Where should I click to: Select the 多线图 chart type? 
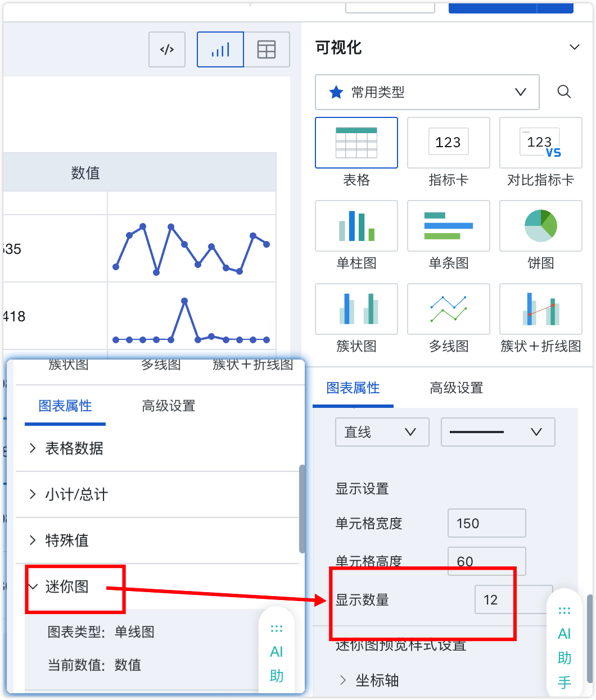(449, 309)
